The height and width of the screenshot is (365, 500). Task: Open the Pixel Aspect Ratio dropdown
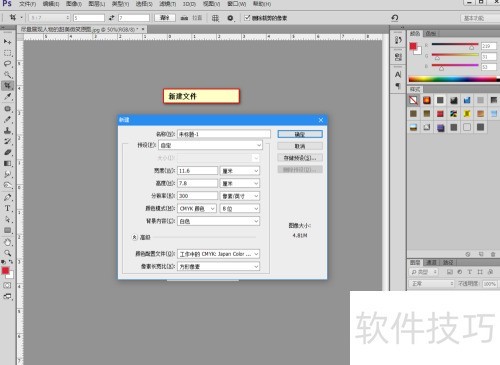218,267
